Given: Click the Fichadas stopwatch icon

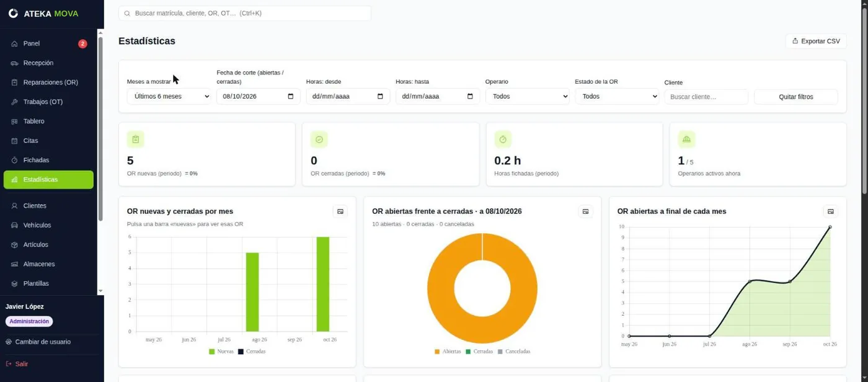Looking at the screenshot, I should (x=14, y=160).
